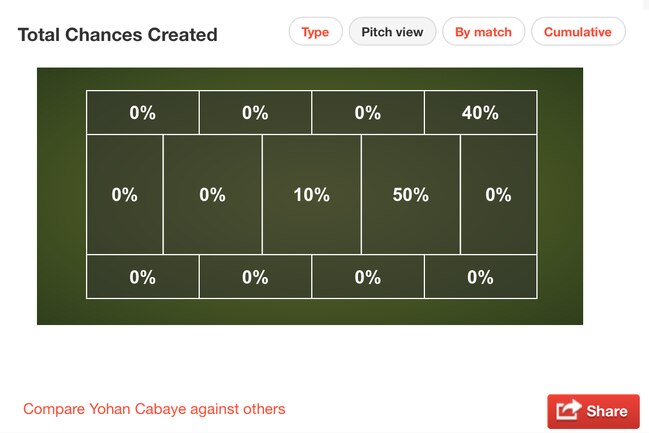The width and height of the screenshot is (649, 433).
Task: Select the Pitch view tab
Action: (x=392, y=32)
